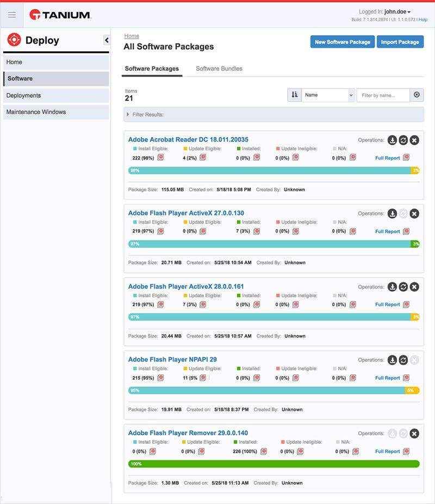Refresh Adobe Acrobat Reader DC package
Screen dimensions: 435x504
pos(403,140)
